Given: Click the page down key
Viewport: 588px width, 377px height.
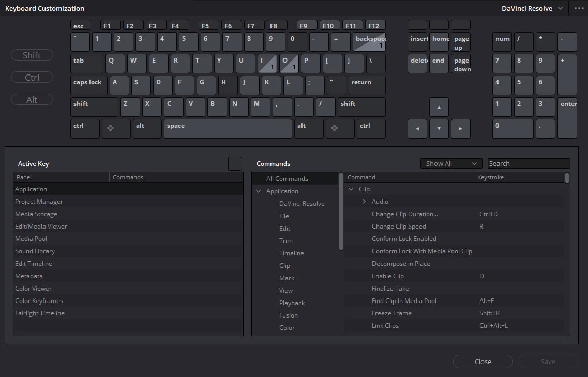Looking at the screenshot, I should 460,64.
